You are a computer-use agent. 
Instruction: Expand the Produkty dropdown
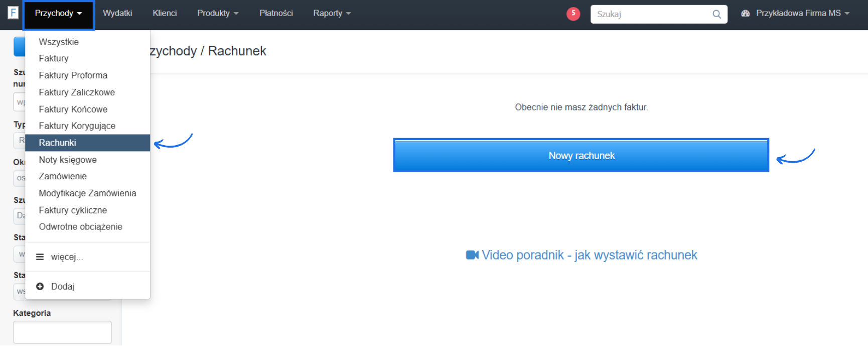pos(218,14)
